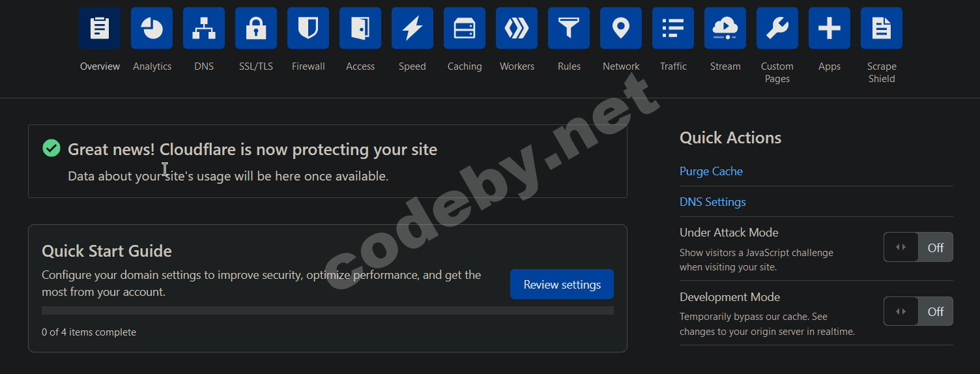980x374 pixels.
Task: Open the Custom Pages wrench icon
Action: tap(777, 28)
